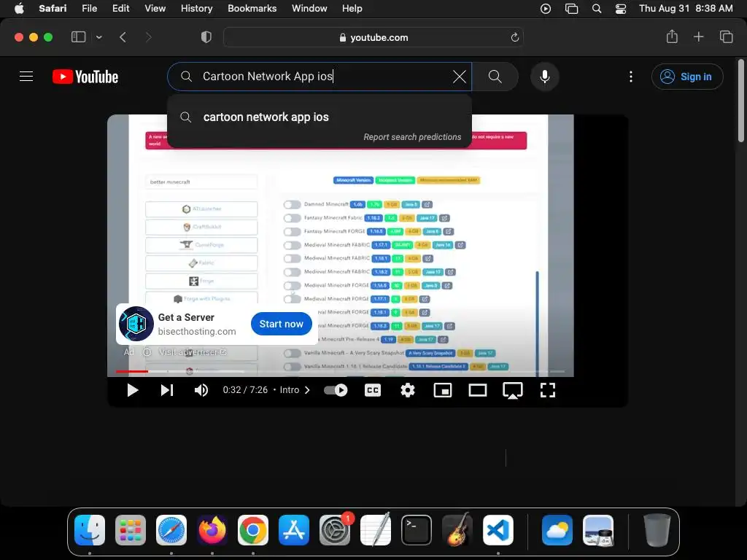
Task: Open the Help menu
Action: (x=352, y=8)
